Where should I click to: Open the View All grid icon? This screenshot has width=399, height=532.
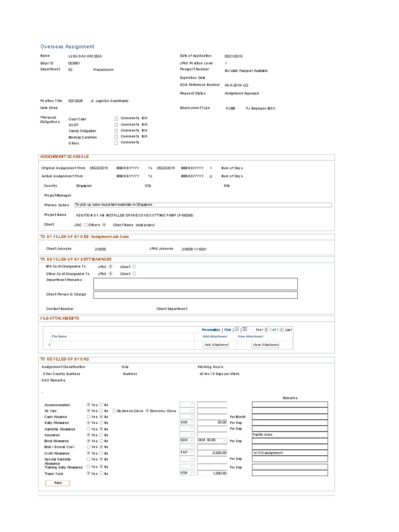(237, 329)
